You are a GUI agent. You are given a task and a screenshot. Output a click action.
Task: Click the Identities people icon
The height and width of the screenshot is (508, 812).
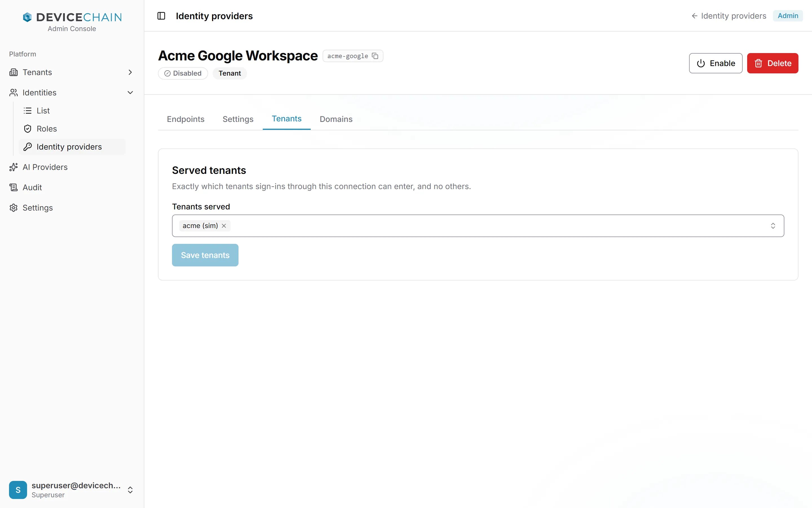tap(14, 93)
